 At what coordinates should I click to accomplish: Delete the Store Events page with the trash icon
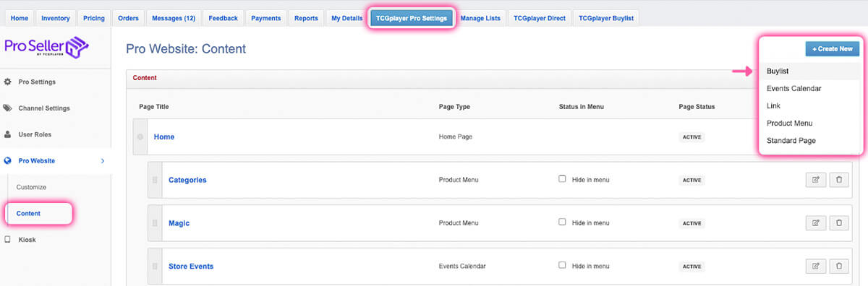[x=839, y=266]
